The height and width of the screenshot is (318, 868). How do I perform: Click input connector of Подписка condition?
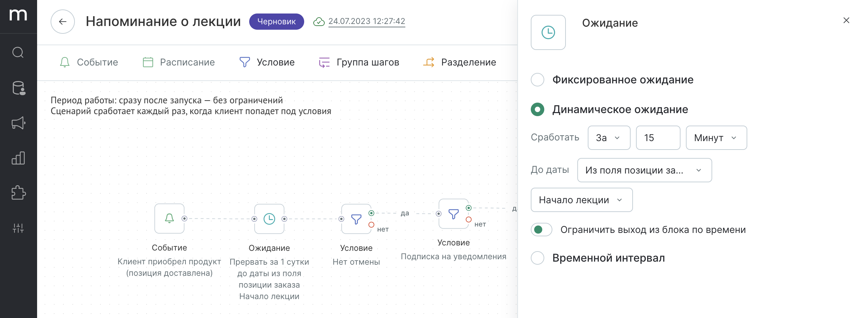[x=439, y=214]
